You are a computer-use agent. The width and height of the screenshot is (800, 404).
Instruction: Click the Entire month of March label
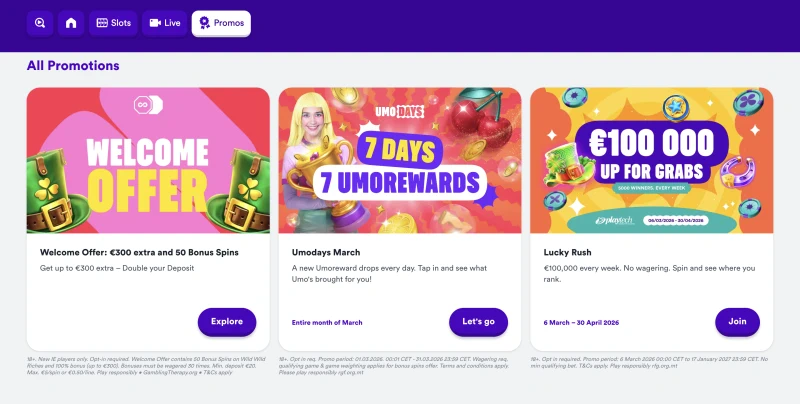pos(327,322)
